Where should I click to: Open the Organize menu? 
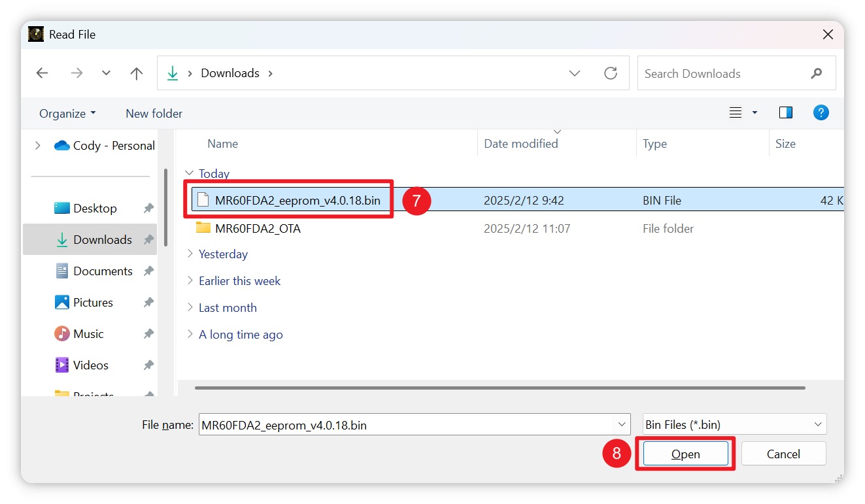tap(67, 113)
